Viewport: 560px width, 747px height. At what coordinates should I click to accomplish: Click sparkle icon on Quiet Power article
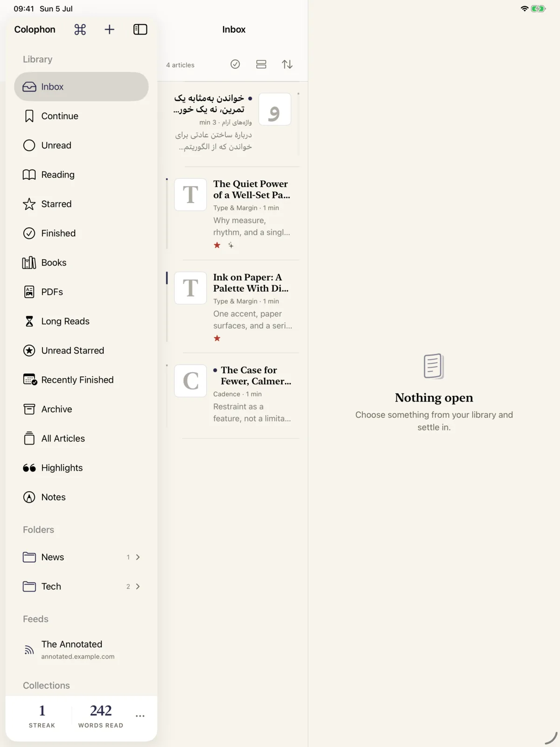pyautogui.click(x=231, y=245)
